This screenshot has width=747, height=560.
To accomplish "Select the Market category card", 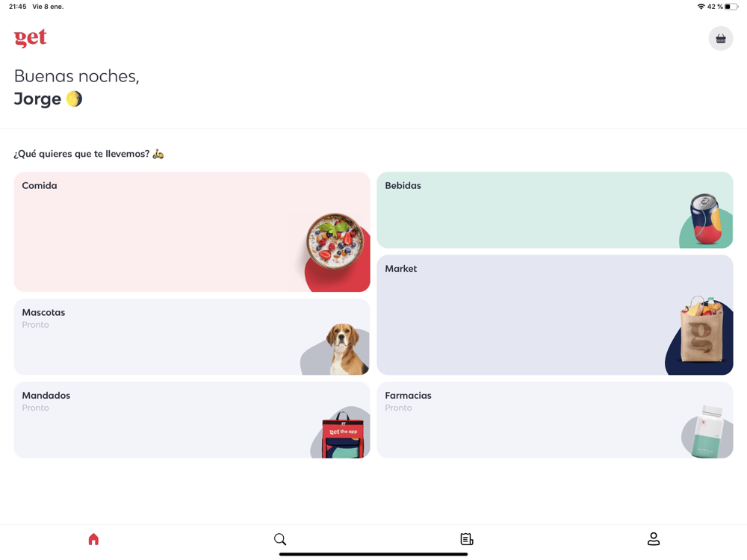I will [x=555, y=315].
